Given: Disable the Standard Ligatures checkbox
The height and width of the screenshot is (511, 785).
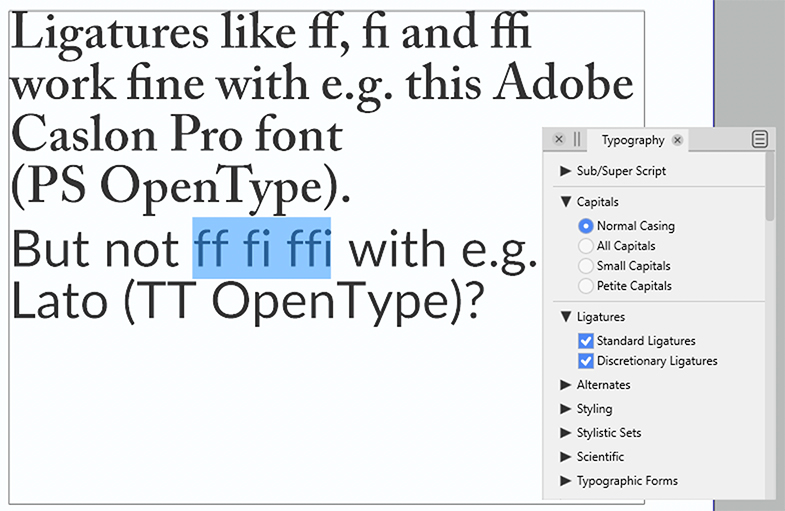Looking at the screenshot, I should pyautogui.click(x=587, y=341).
